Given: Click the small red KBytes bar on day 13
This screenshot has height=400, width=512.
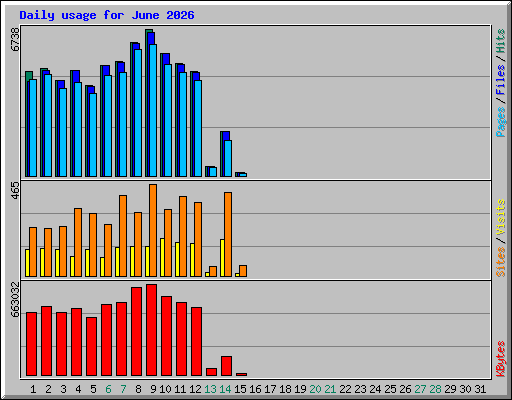Looking at the screenshot, I should pos(211,372).
